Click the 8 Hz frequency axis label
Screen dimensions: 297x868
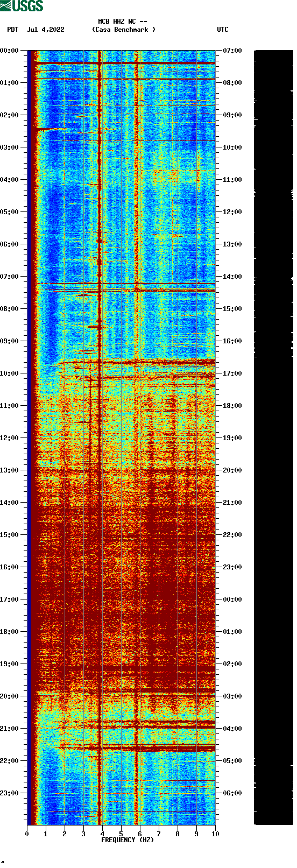pos(178,834)
